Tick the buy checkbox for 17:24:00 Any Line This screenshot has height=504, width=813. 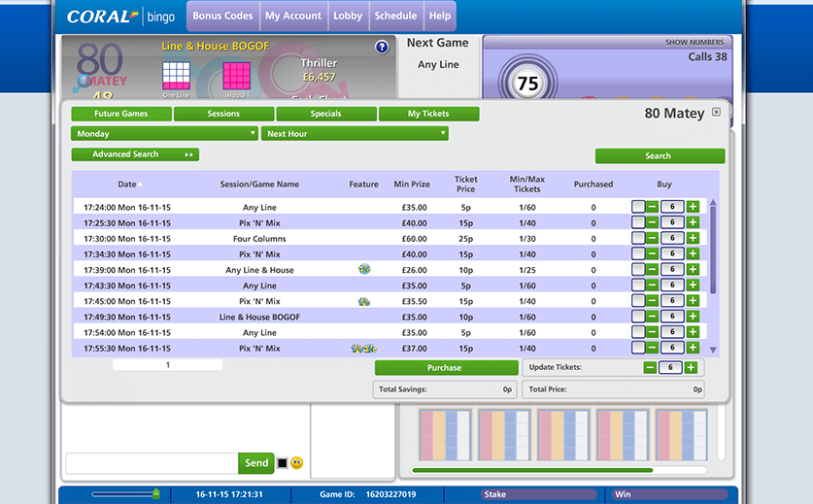pos(638,207)
